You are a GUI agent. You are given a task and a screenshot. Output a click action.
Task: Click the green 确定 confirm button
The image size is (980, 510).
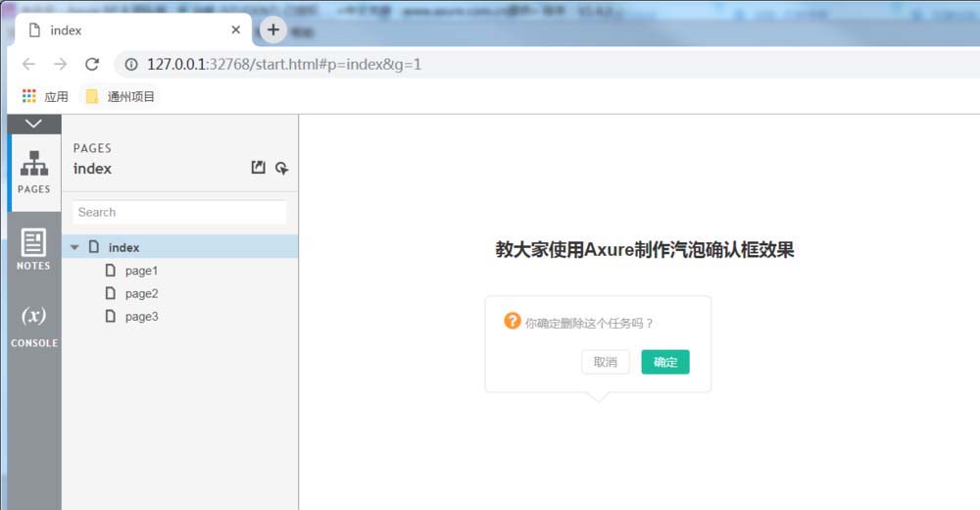click(x=665, y=362)
